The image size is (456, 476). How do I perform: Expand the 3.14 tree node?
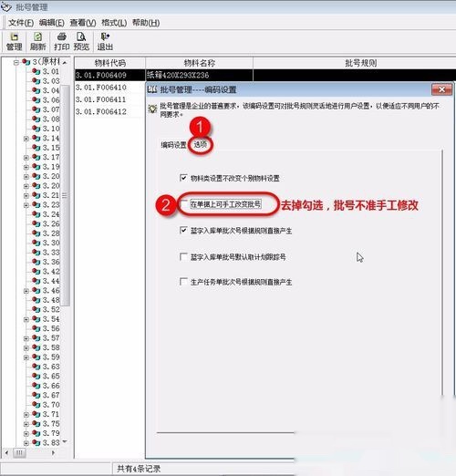pos(26,139)
